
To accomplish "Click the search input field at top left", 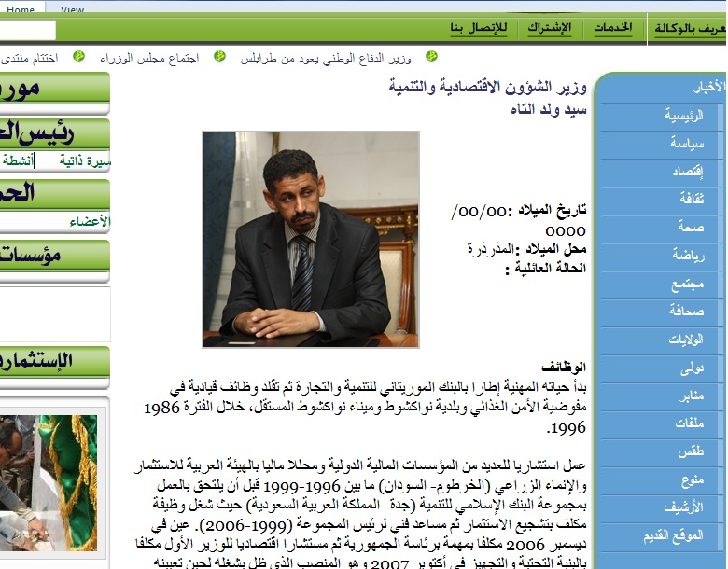I will 27,30.
